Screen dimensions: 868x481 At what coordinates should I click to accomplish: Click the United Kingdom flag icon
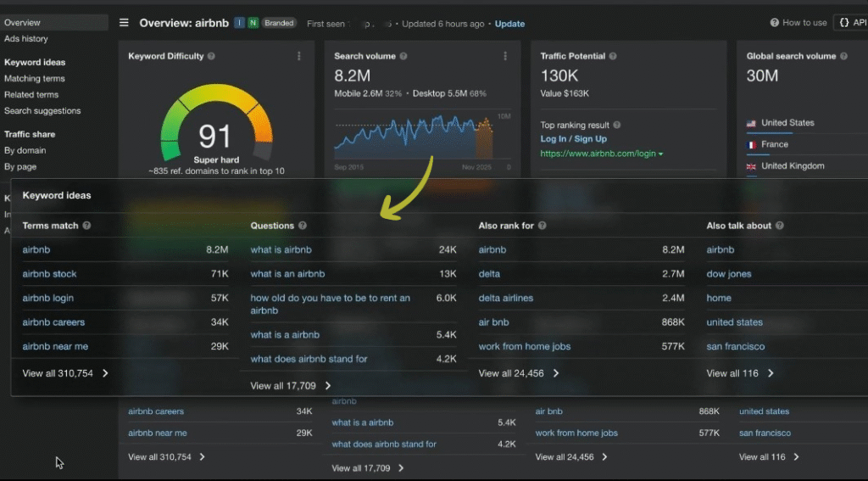(751, 166)
